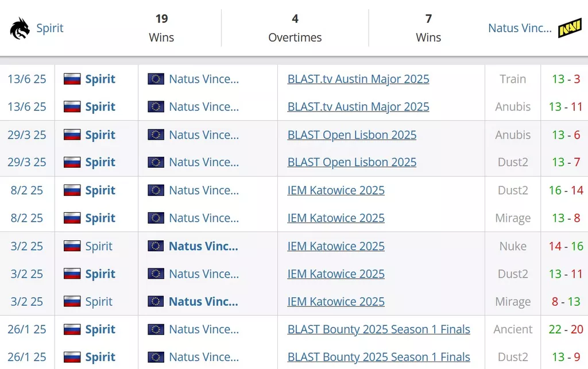The width and height of the screenshot is (588, 369).
Task: Click the '19 Wins' stat for Spirit
Action: click(161, 28)
